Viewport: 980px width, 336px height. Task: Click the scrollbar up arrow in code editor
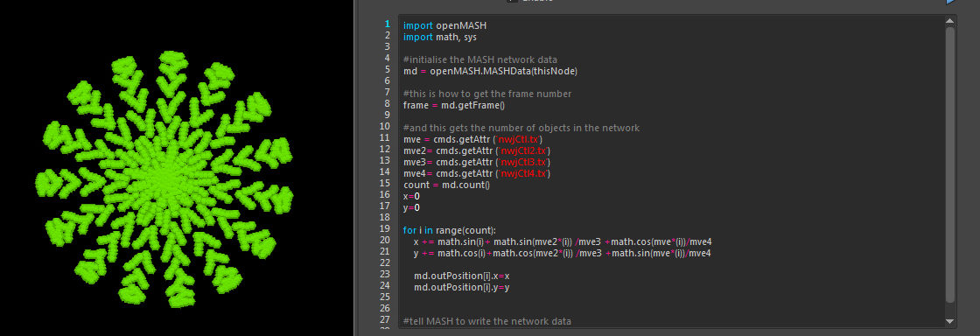point(950,21)
